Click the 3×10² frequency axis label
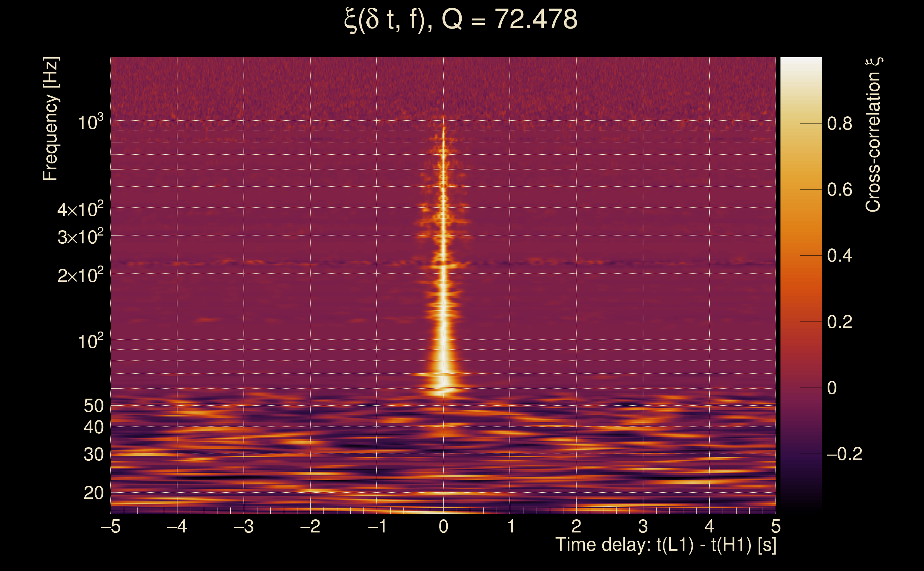The image size is (924, 571). point(80,237)
